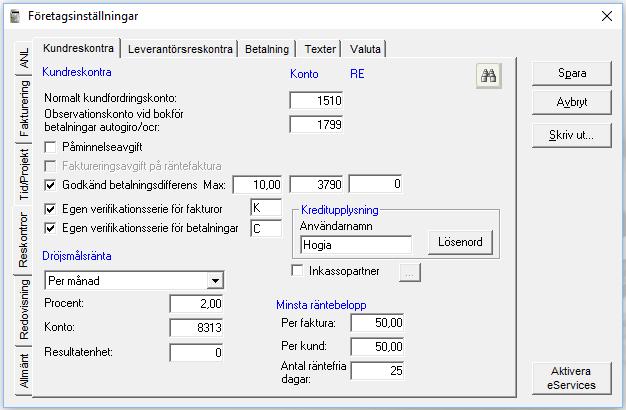Select the Kundreskontra tab
Screen dimensions: 626x410
(x=78, y=48)
